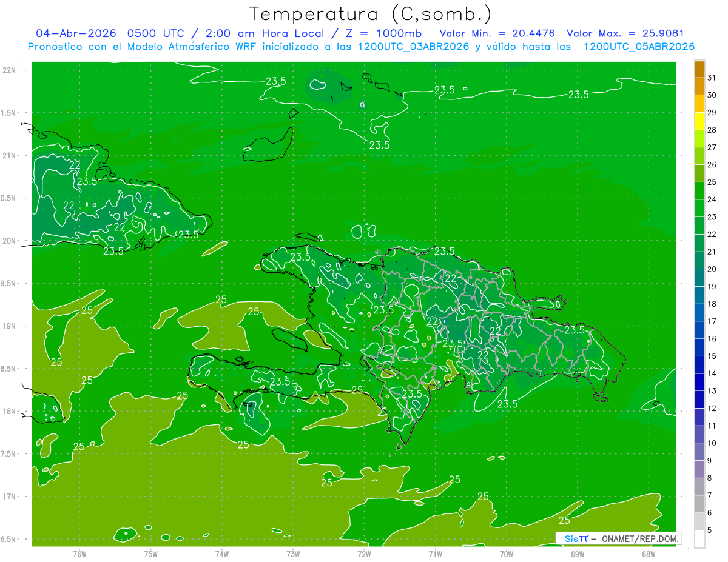Click the orange 31 degree legend swatch
The width and height of the screenshot is (728, 562).
click(x=699, y=70)
